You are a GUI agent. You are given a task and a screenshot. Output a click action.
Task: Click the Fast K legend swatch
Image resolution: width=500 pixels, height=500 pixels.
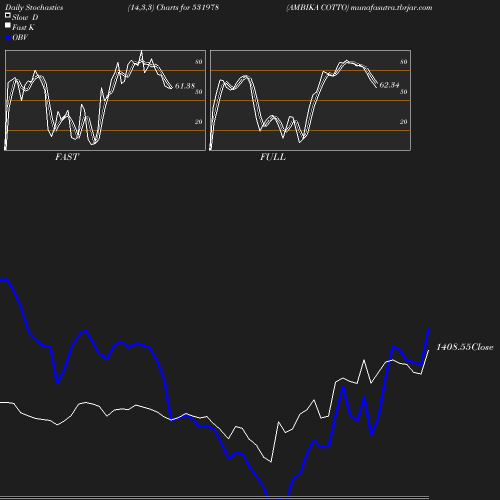[8, 25]
